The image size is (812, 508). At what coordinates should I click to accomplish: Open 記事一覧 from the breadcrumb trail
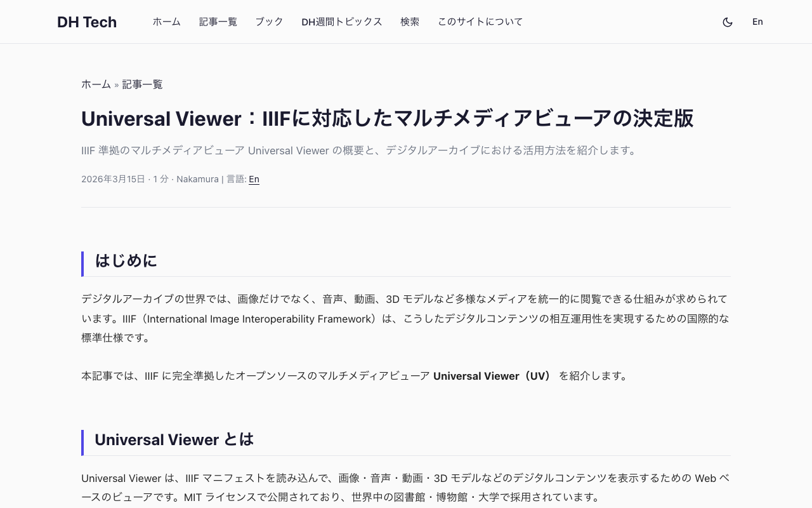click(x=142, y=84)
